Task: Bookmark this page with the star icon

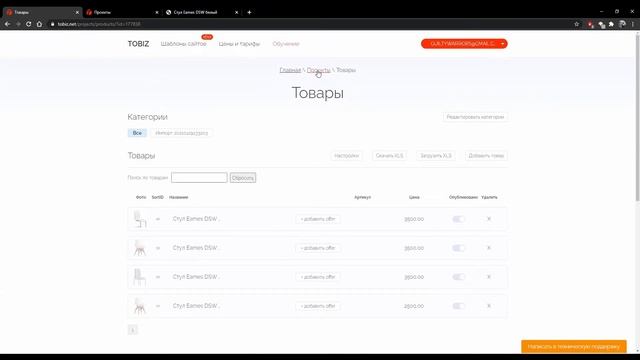Action: point(576,24)
